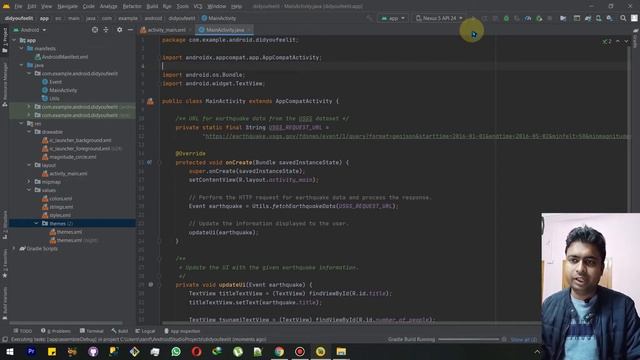This screenshot has width=640, height=360.
Task: Open the Navigate menu
Action: (67, 6)
